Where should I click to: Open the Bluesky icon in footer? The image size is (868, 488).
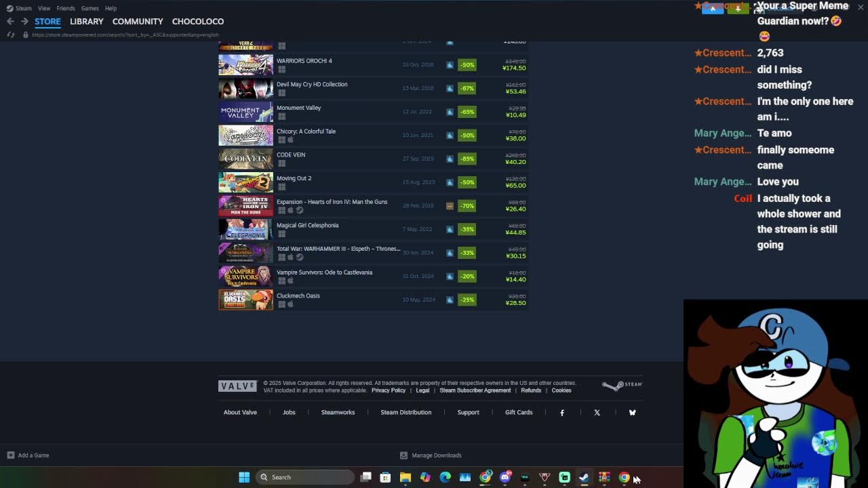coord(632,412)
